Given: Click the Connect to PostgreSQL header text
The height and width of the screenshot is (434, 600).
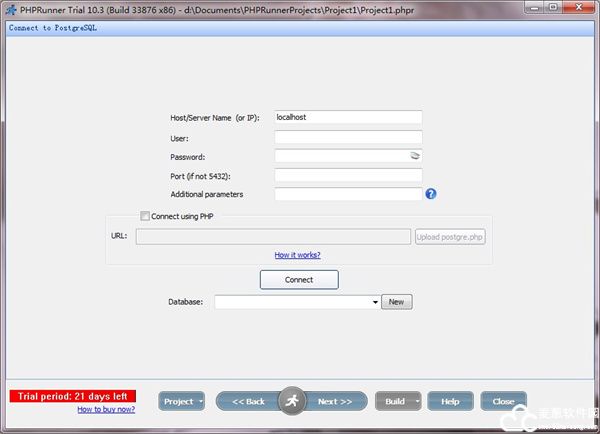Looking at the screenshot, I should coord(53,28).
